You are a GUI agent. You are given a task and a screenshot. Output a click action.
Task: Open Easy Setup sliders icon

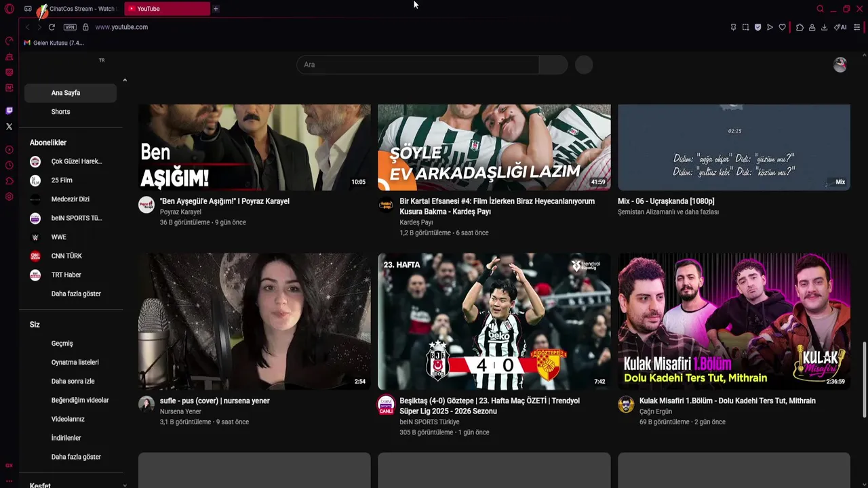pos(857,27)
